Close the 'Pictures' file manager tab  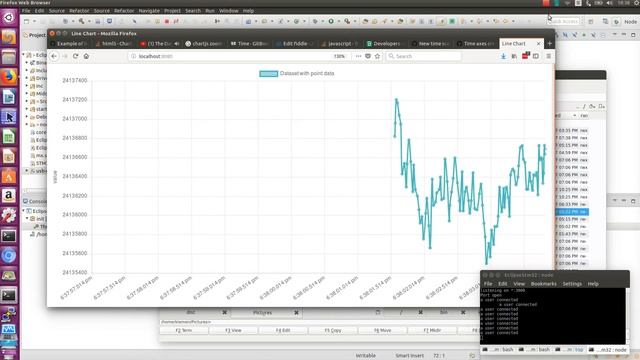click(296, 313)
